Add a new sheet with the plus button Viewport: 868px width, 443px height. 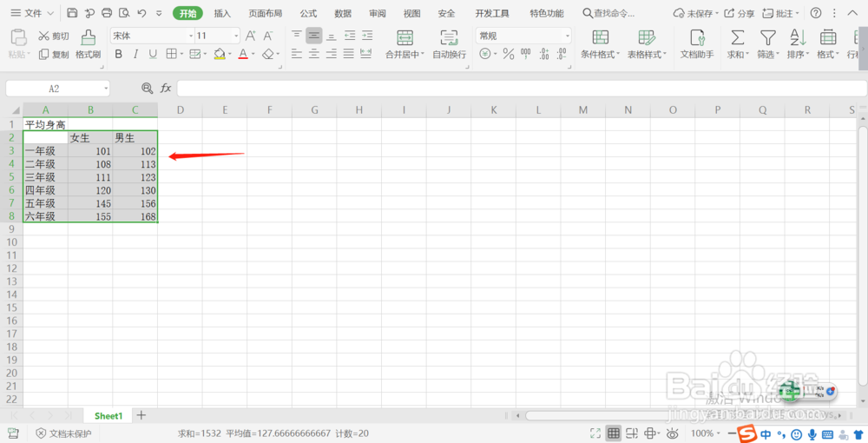coord(141,415)
